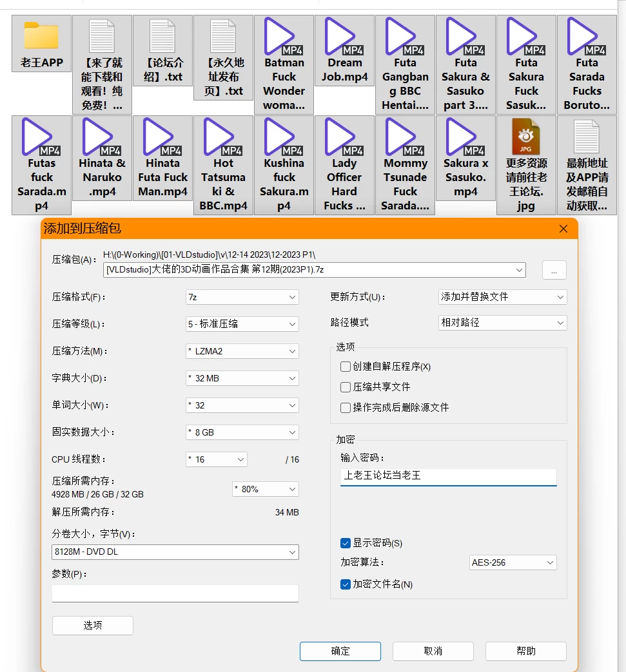Click the 帮助 button

(x=526, y=651)
